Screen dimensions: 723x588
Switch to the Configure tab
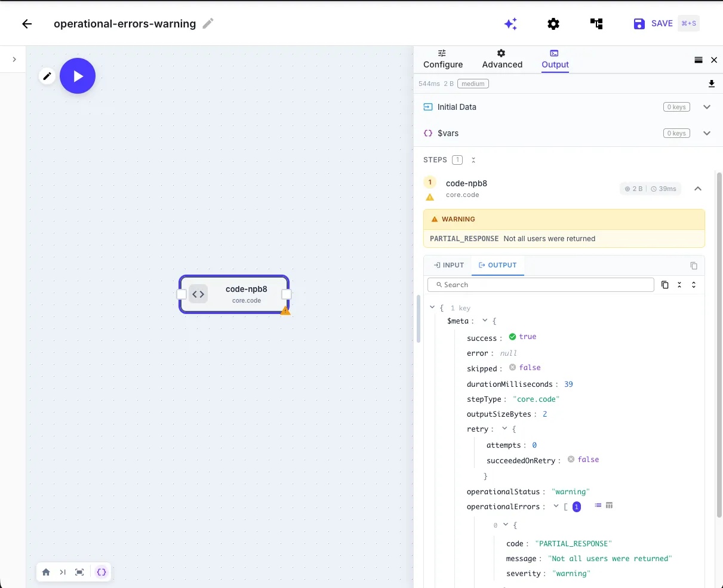(x=442, y=60)
